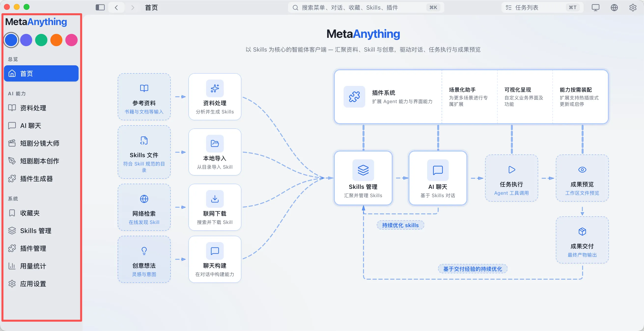This screenshot has width=644, height=331.
Task: Click the lightbulb icon in the 创意想法 card
Action: [x=144, y=251]
